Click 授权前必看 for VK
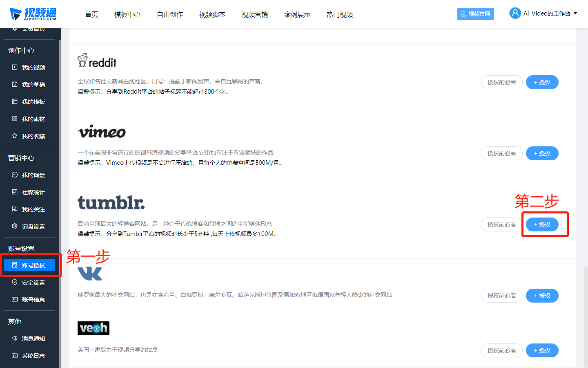Screen dimensions: 588x368 [502, 296]
